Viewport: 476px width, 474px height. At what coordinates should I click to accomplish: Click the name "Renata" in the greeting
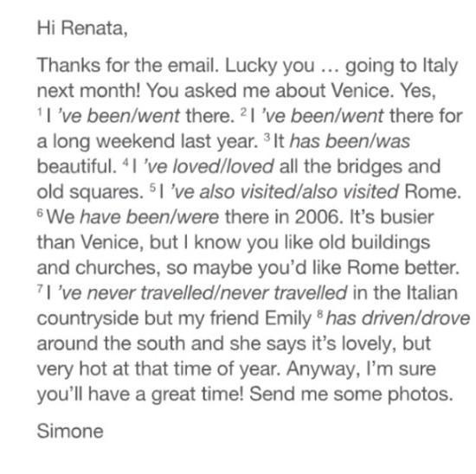tap(93, 28)
